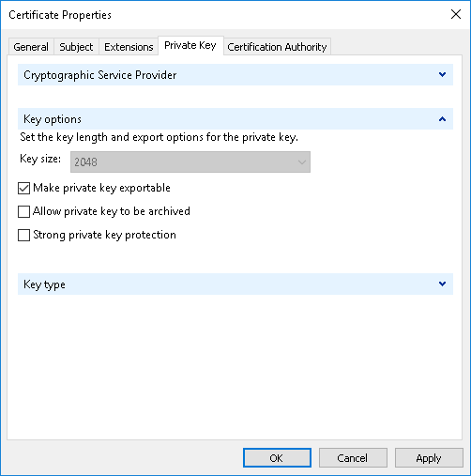Close the Certificate Properties dialog
This screenshot has height=476, width=471.
pos(456,14)
